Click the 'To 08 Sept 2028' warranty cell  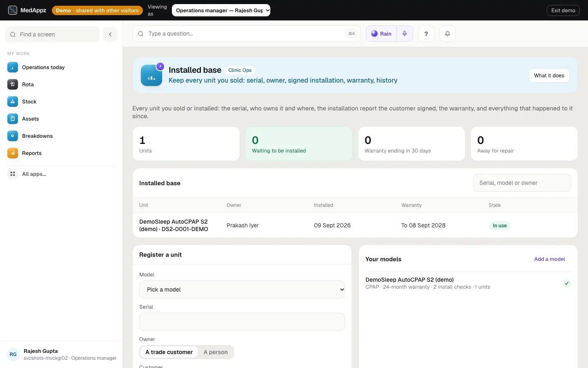tap(423, 225)
